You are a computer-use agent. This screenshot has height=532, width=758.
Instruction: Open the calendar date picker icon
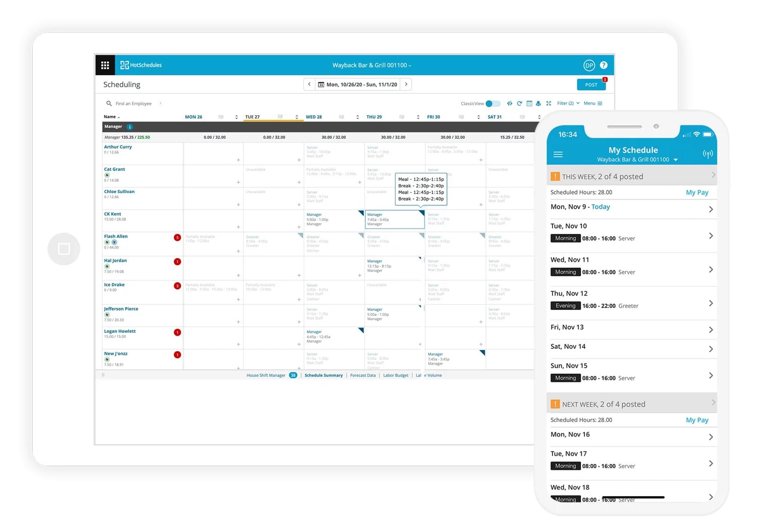[x=321, y=85]
